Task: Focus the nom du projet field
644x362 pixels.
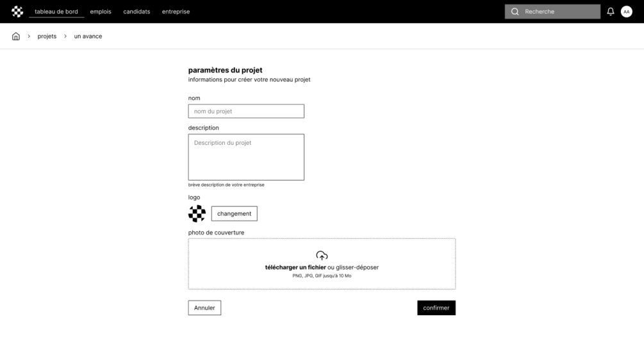Action: [x=246, y=111]
